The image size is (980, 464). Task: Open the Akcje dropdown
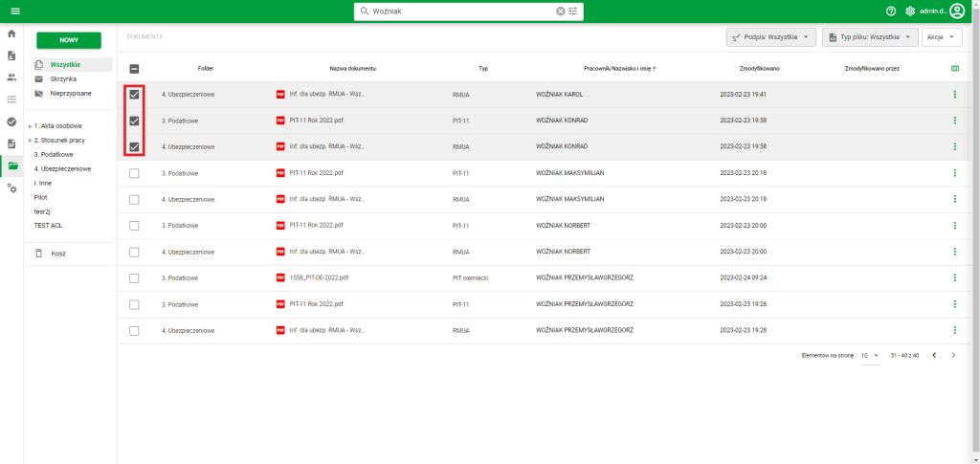[x=942, y=37]
